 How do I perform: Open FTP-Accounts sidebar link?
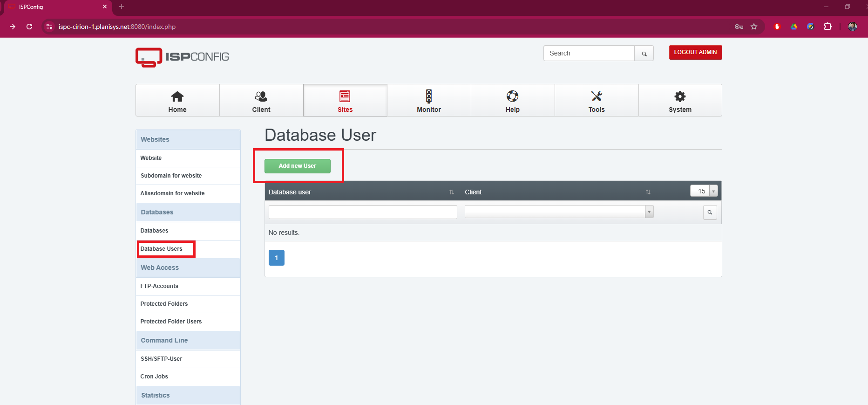pyautogui.click(x=188, y=286)
